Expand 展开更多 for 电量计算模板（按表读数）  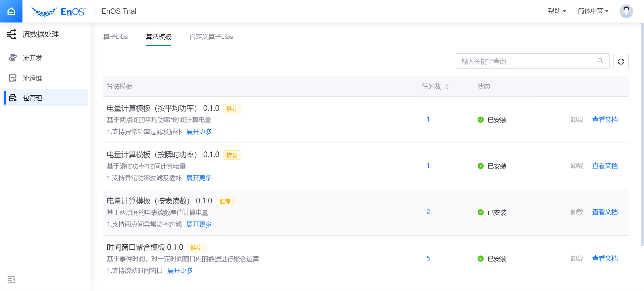coord(199,224)
